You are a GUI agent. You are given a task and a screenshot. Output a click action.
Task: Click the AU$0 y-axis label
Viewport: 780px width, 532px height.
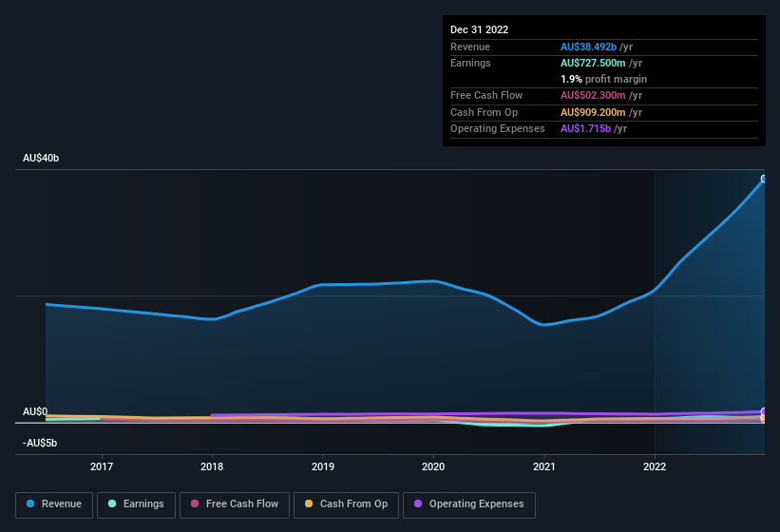[x=35, y=411]
